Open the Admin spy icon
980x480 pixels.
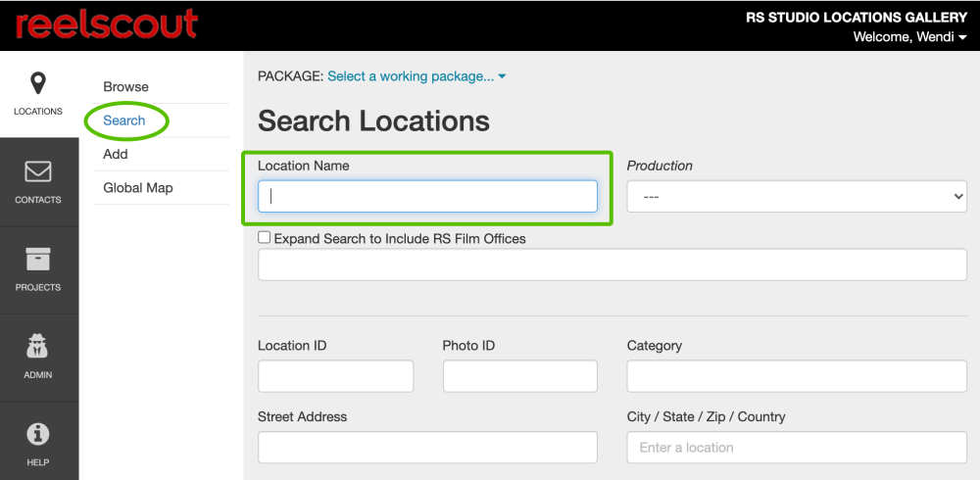[x=38, y=346]
